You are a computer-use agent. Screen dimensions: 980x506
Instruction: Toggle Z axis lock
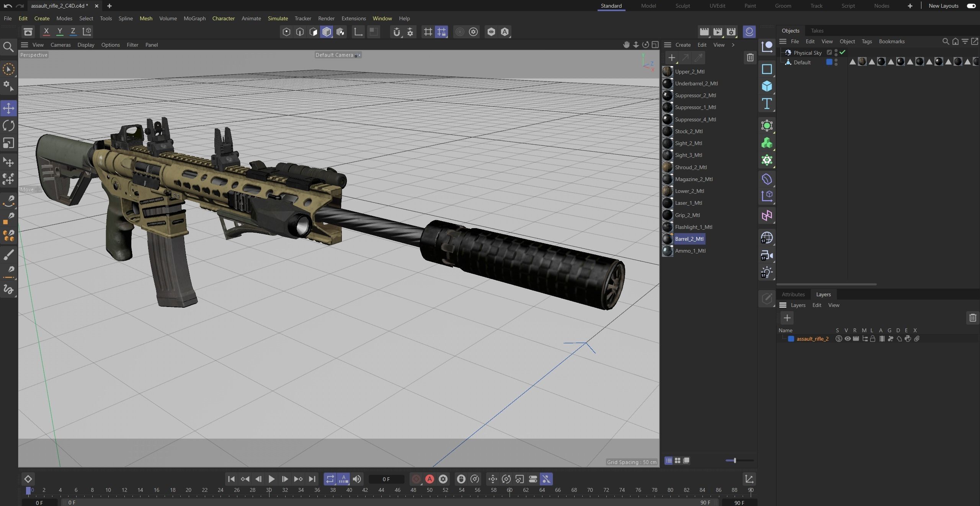(73, 32)
